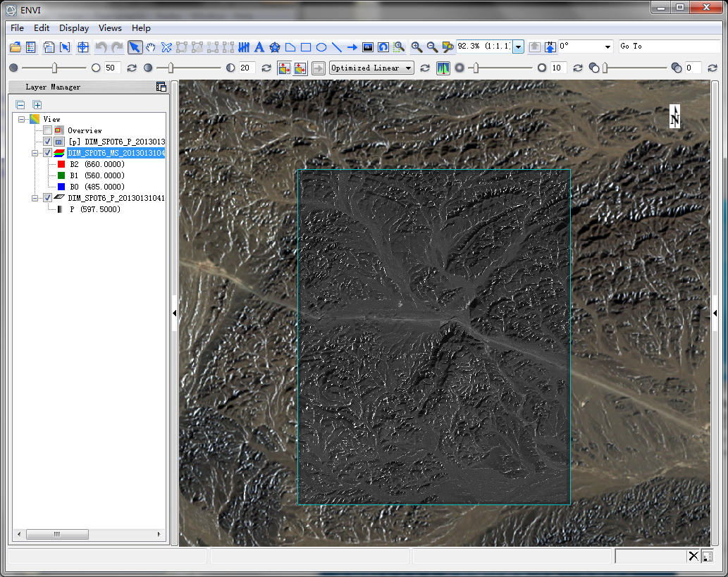Open the Optimized Linear stretch dropdown

(407, 68)
